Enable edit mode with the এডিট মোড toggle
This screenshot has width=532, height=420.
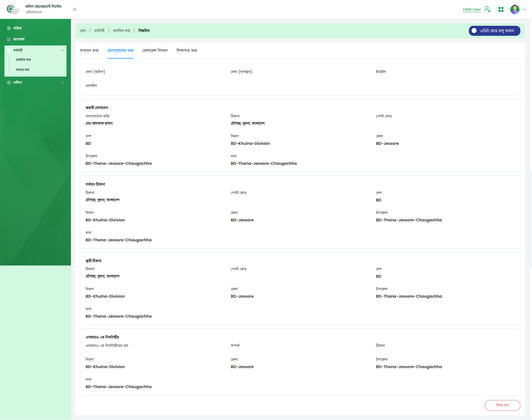pos(494,31)
